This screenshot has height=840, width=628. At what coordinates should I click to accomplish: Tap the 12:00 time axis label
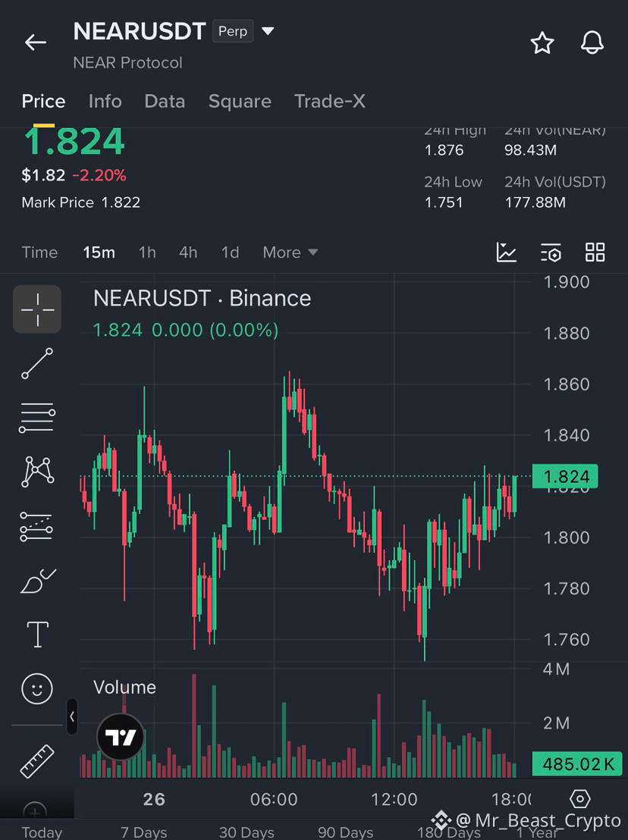[394, 799]
